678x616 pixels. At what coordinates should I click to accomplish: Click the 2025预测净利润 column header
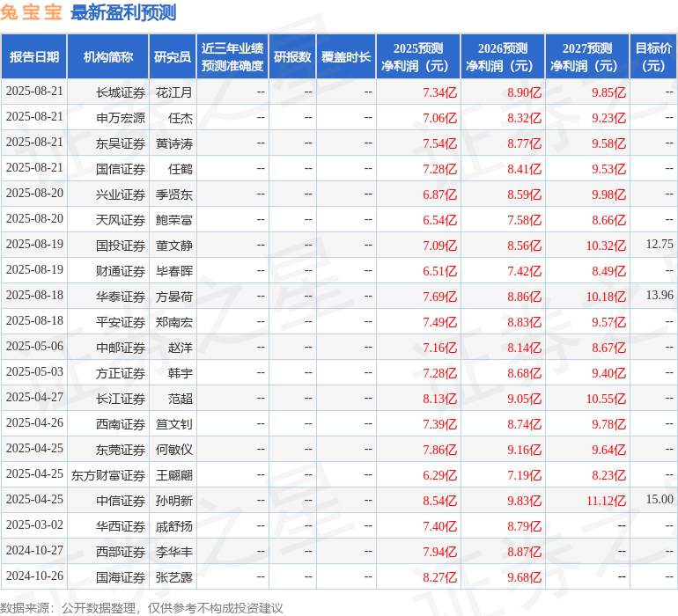pos(418,56)
